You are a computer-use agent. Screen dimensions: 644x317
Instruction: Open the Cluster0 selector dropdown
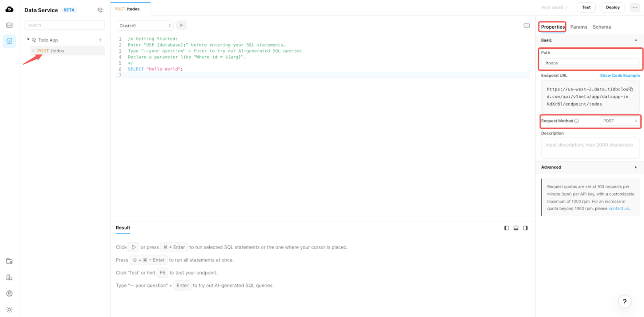tap(144, 25)
